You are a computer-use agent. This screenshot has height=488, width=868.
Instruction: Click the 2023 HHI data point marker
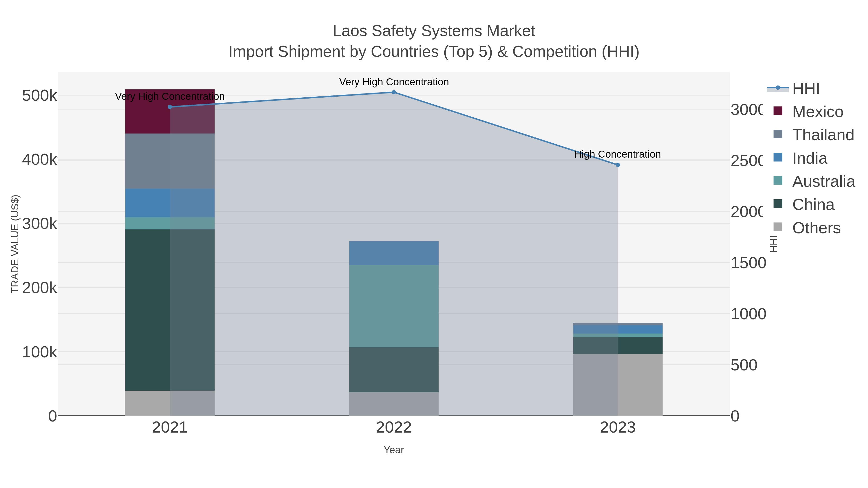coord(618,165)
